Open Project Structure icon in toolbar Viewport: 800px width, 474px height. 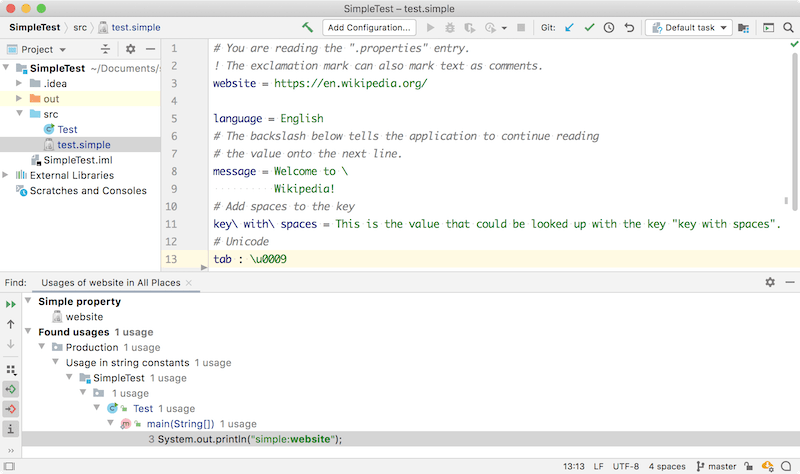tap(743, 28)
